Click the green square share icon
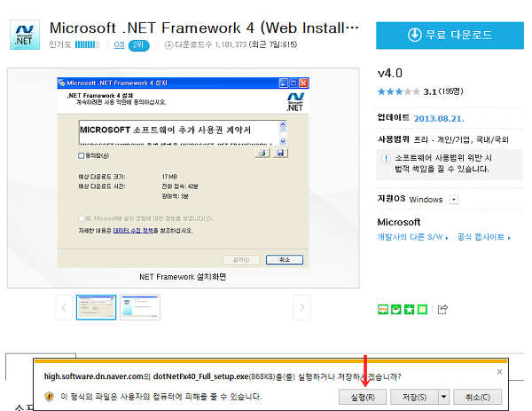Viewport: 532px width, 411px height. (x=422, y=310)
